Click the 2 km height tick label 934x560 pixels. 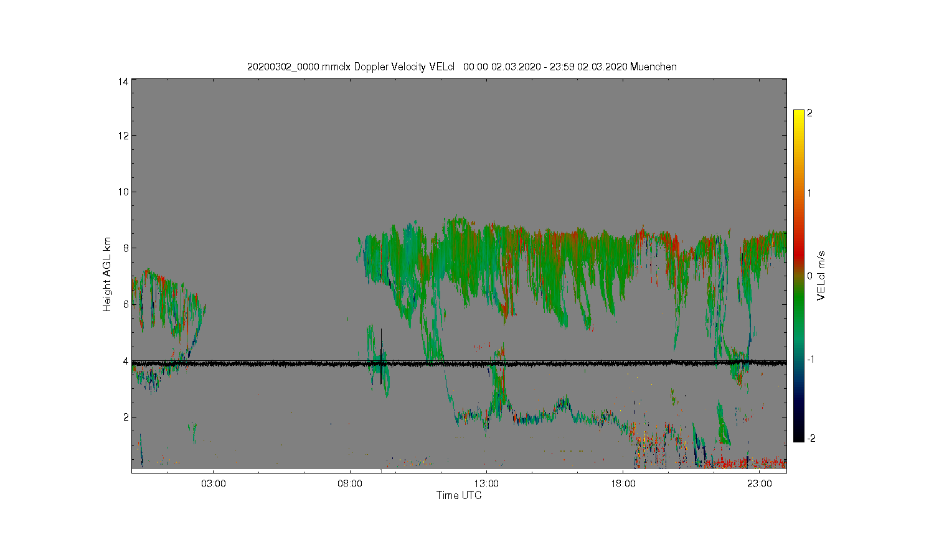pos(126,417)
